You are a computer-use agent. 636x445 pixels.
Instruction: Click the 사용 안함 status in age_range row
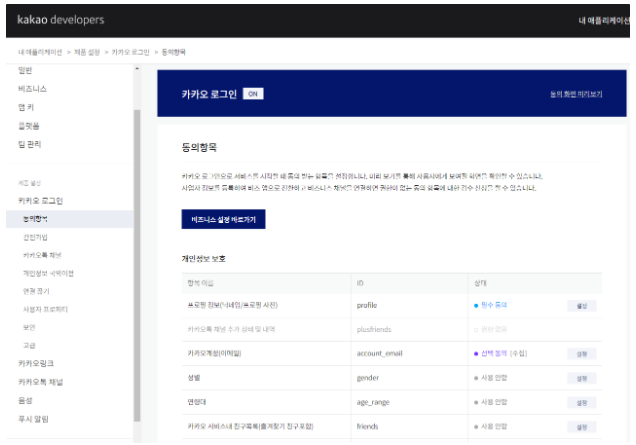[x=494, y=402]
